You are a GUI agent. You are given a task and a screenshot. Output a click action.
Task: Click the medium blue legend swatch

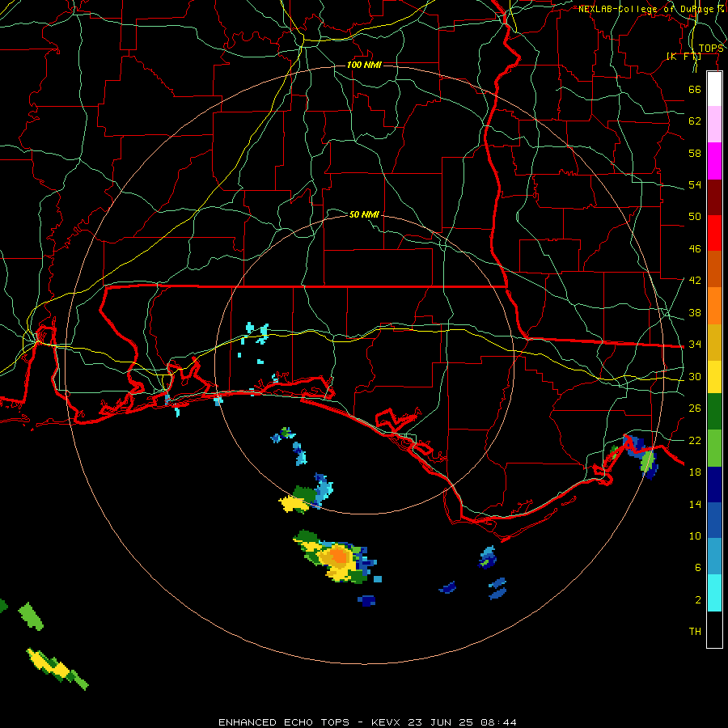click(714, 520)
